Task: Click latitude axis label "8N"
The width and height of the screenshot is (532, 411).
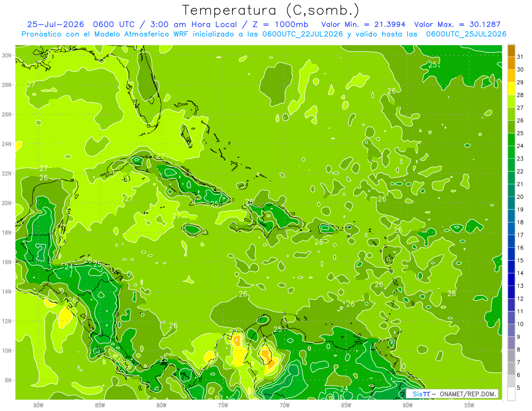Action: (8, 380)
